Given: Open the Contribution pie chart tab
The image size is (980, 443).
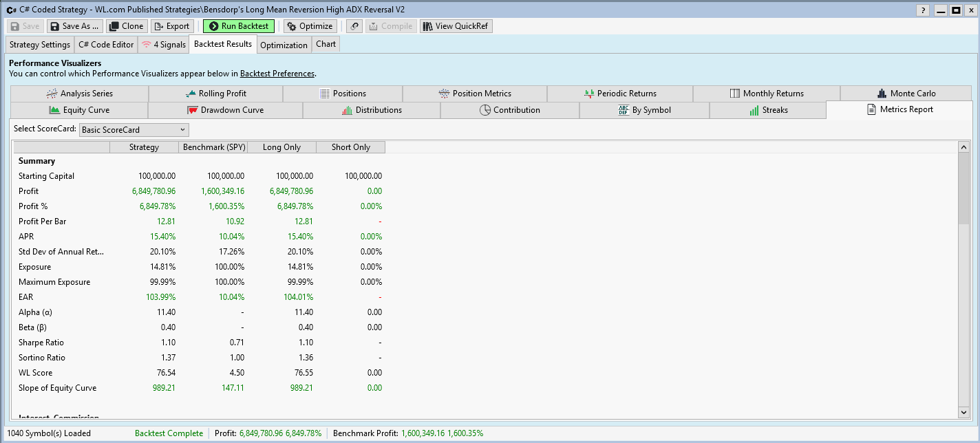Looking at the screenshot, I should 509,110.
